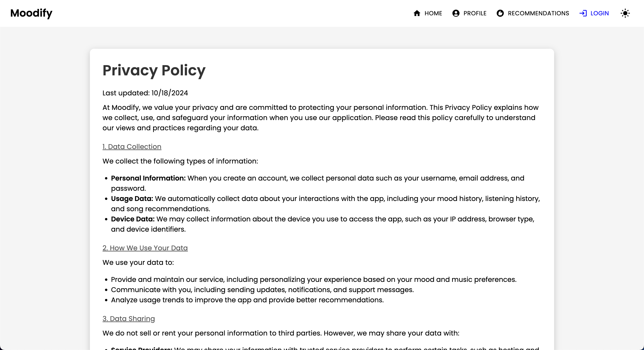644x350 pixels.
Task: Open the HOME menu item
Action: point(433,13)
